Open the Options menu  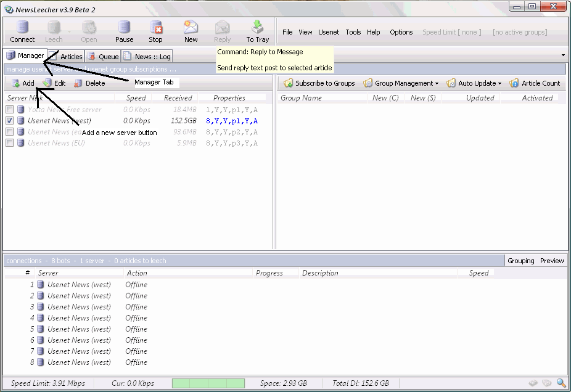pos(401,32)
